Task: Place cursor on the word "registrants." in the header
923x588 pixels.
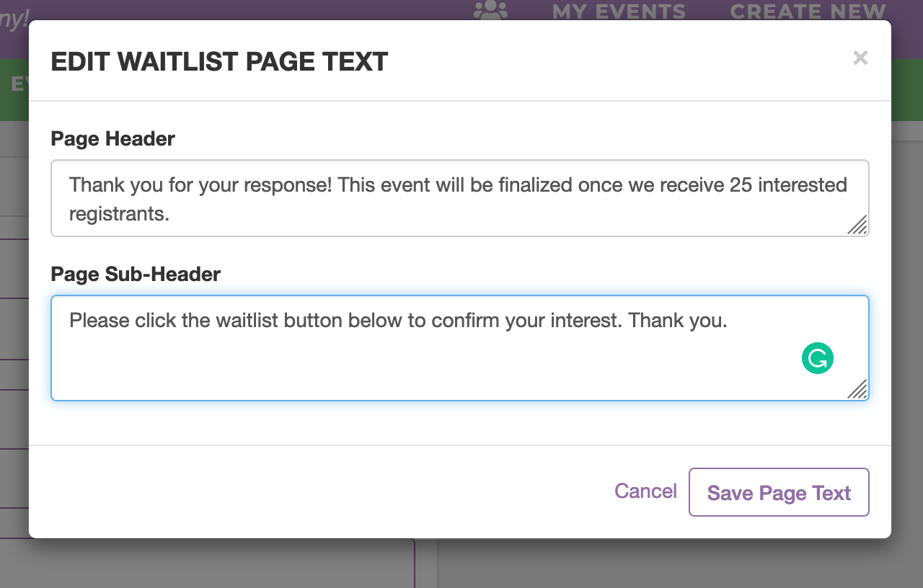Action: [x=119, y=213]
